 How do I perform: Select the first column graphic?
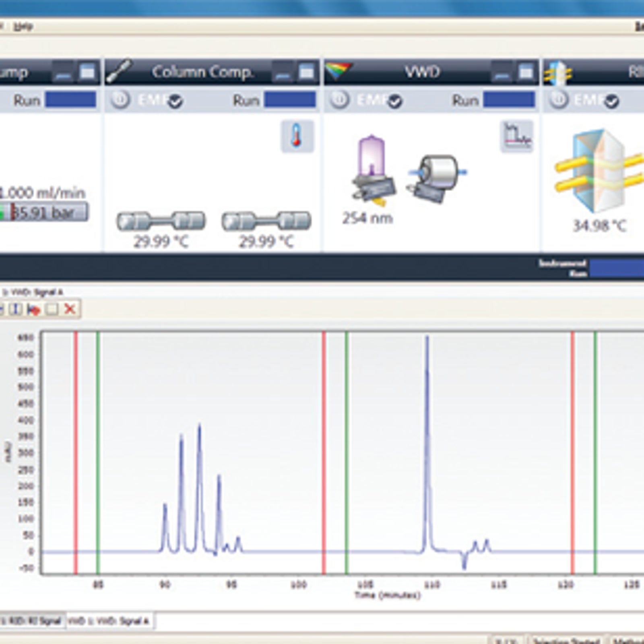coord(161,221)
